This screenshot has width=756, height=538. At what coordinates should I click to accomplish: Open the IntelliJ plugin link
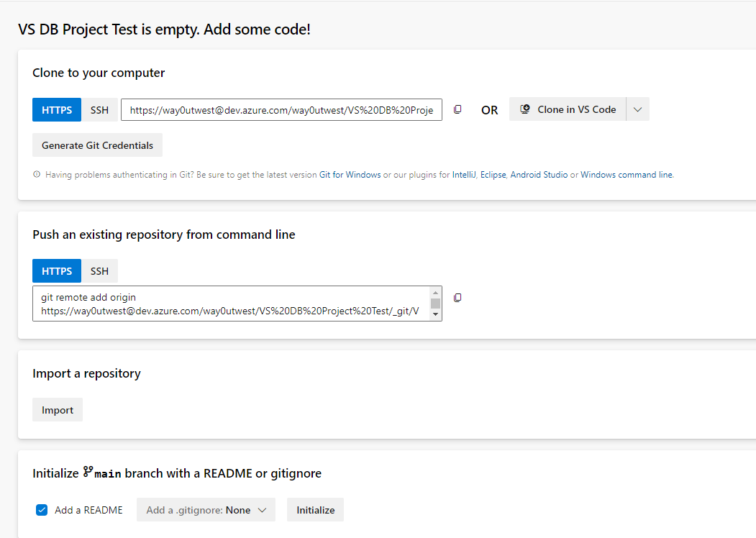coord(464,175)
